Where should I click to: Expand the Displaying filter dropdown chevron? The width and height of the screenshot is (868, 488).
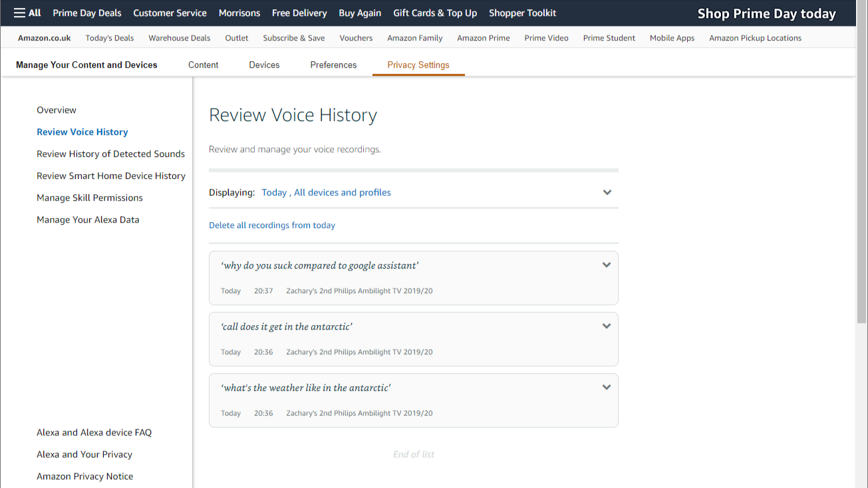point(607,193)
